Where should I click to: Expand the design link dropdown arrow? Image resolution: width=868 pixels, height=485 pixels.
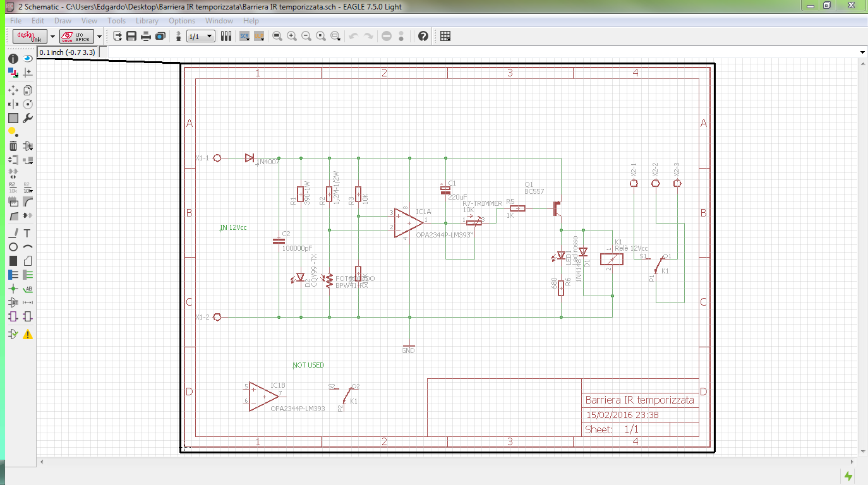point(53,36)
